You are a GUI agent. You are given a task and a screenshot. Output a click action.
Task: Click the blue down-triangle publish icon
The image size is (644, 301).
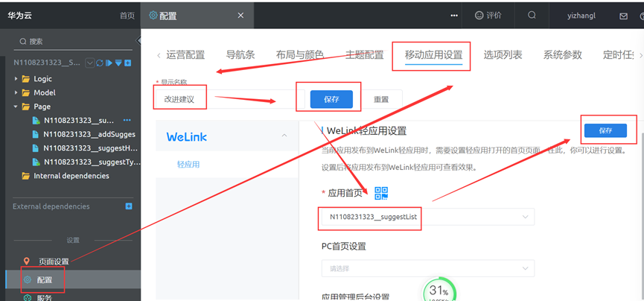click(118, 63)
